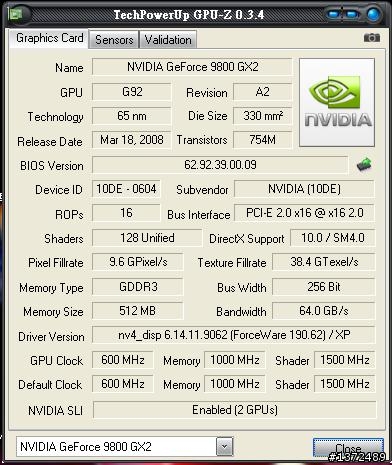Click the ROPs field showing 16
The width and height of the screenshot is (392, 465).
[126, 213]
